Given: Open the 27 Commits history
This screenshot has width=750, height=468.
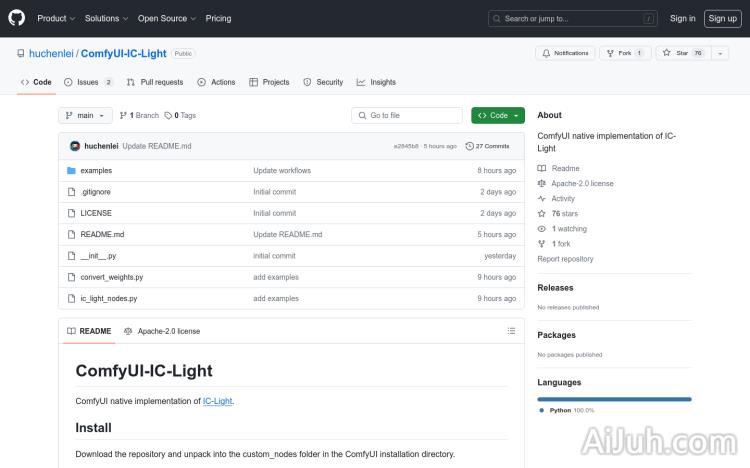Looking at the screenshot, I should click(x=488, y=146).
